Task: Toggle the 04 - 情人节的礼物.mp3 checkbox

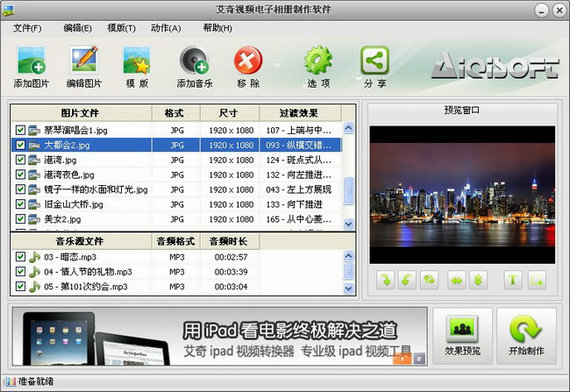Action: pos(20,272)
